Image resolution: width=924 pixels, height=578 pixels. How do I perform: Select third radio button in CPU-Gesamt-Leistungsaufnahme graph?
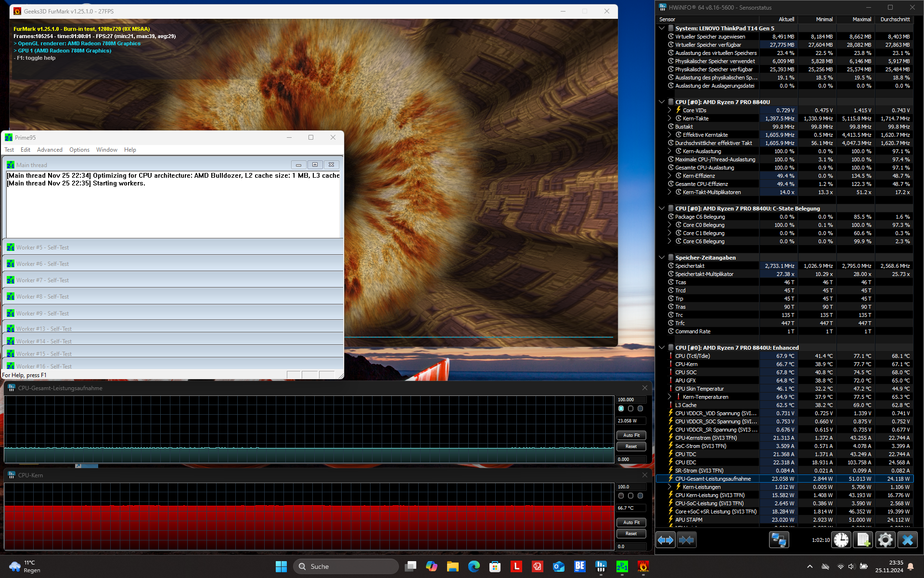click(640, 408)
